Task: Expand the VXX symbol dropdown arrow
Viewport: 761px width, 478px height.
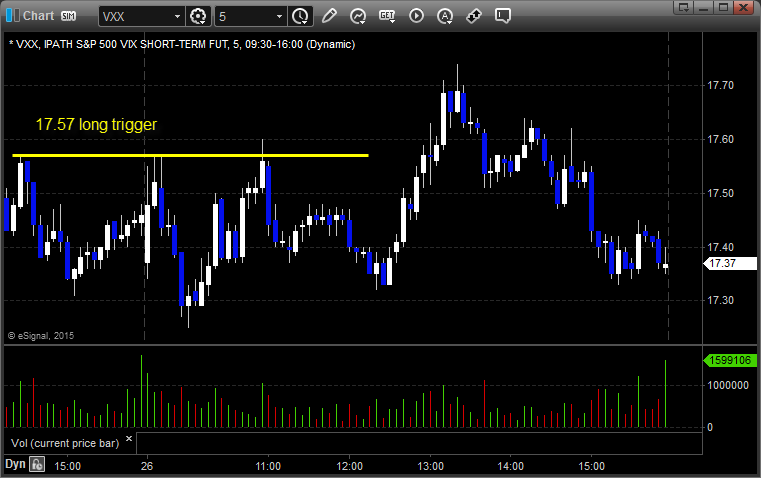Action: click(x=178, y=16)
